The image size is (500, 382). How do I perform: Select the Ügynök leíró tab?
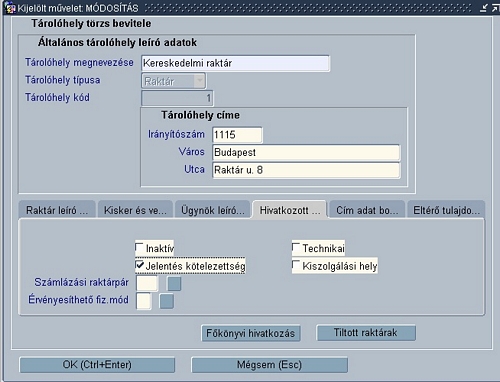pos(213,210)
